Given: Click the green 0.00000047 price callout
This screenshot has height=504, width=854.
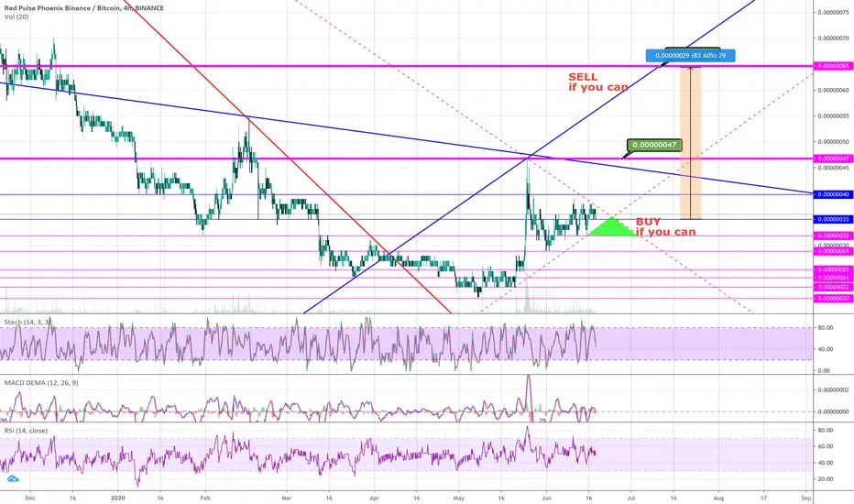Looking at the screenshot, I should point(654,145).
